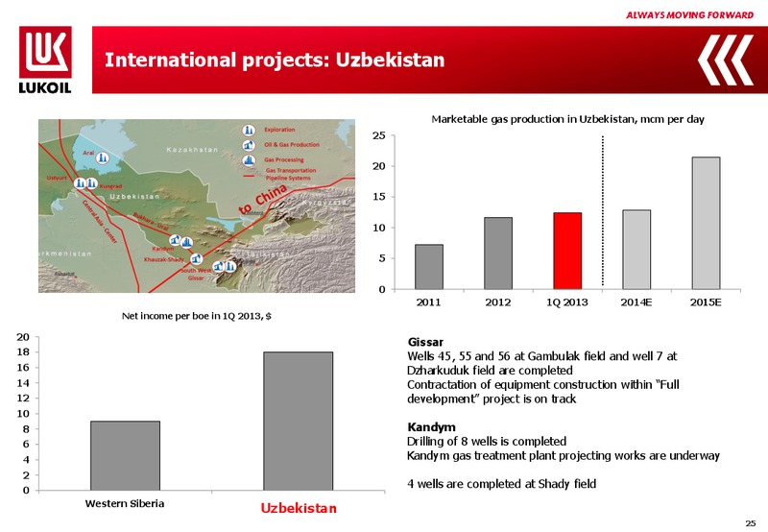Click the Gas Processing legend icon
Image resolution: width=768 pixels, height=532 pixels.
point(249,159)
